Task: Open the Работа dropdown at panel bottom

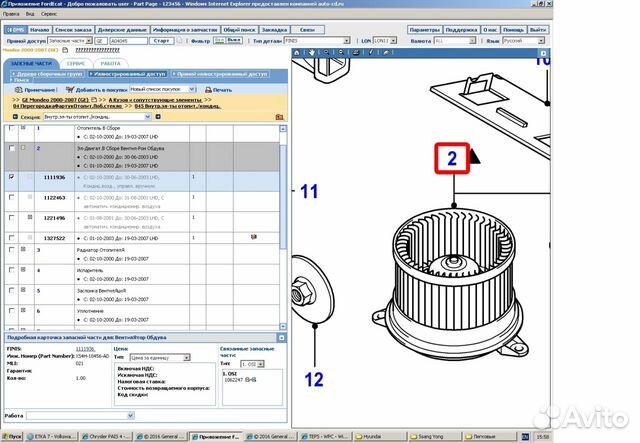Action: click(80, 416)
